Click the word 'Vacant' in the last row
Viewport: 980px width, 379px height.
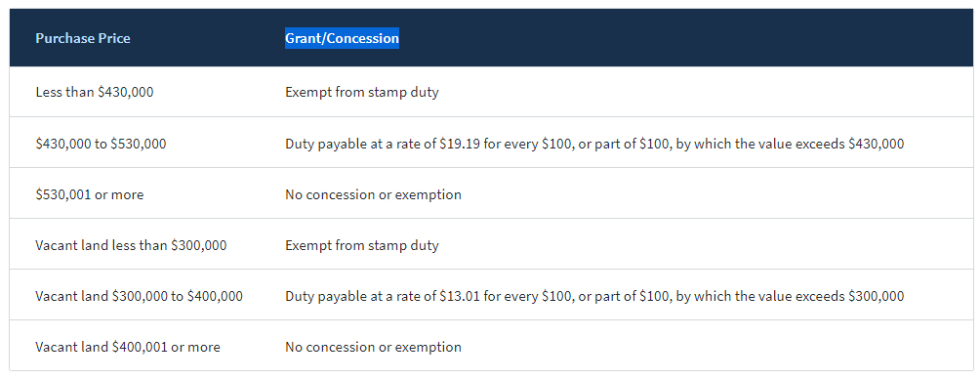pyautogui.click(x=57, y=347)
